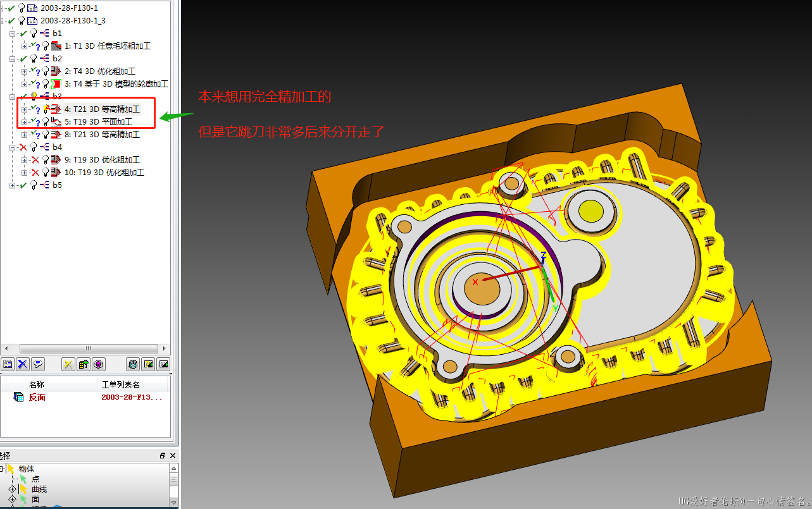Click the picture with green arrow toolbar icon
Image resolution: width=812 pixels, height=509 pixels.
(163, 364)
